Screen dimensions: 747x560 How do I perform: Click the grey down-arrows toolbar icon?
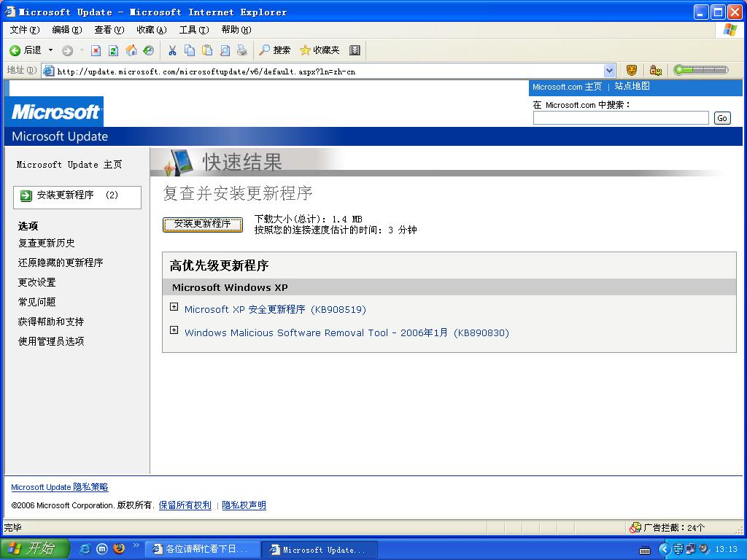(355, 50)
